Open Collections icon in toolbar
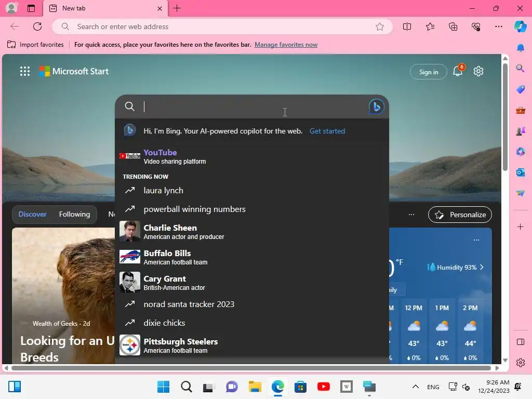 tap(453, 26)
